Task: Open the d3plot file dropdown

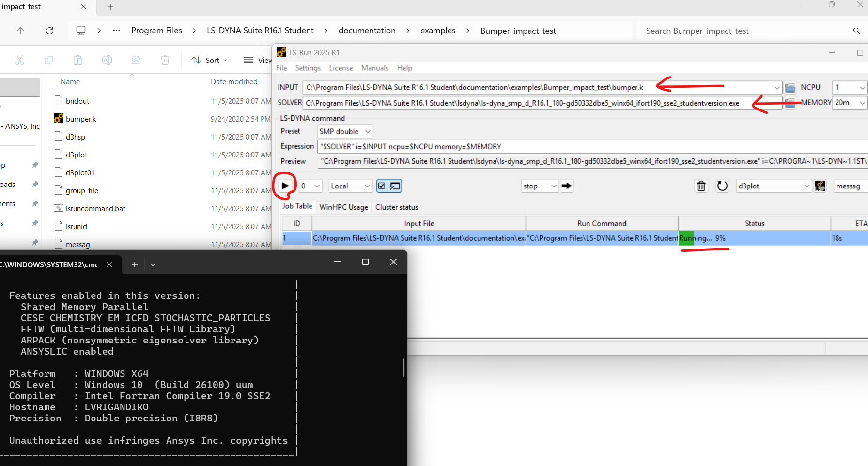Action: [774, 186]
